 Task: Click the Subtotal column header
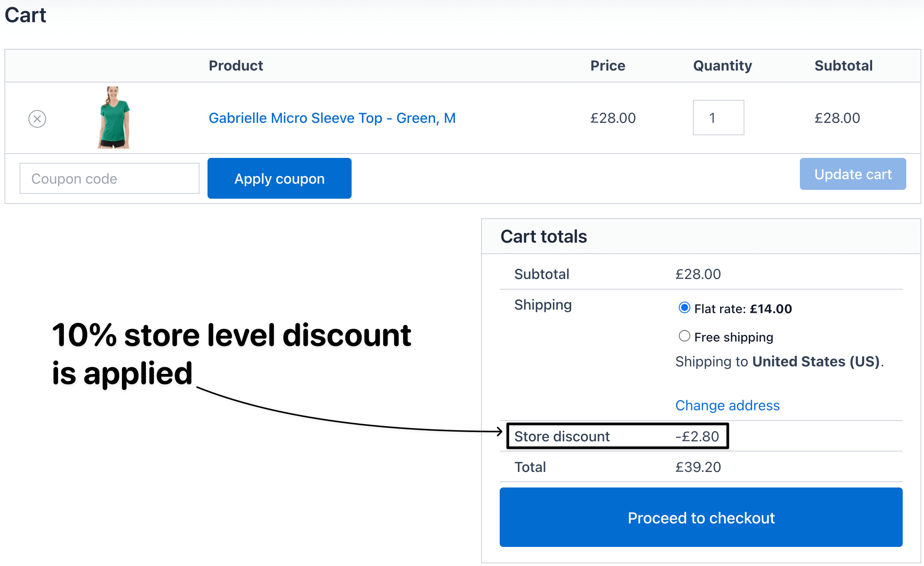[843, 66]
